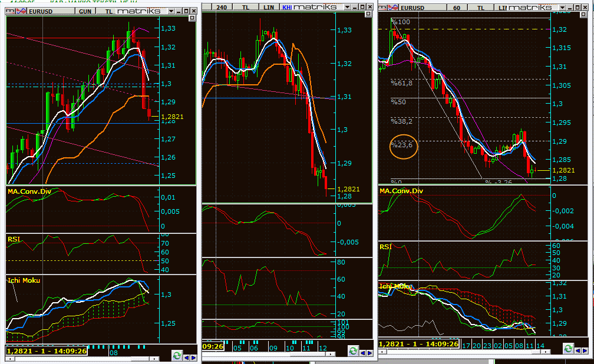Click yellow 1,2821 price tag in left GUN chart

click(172, 117)
